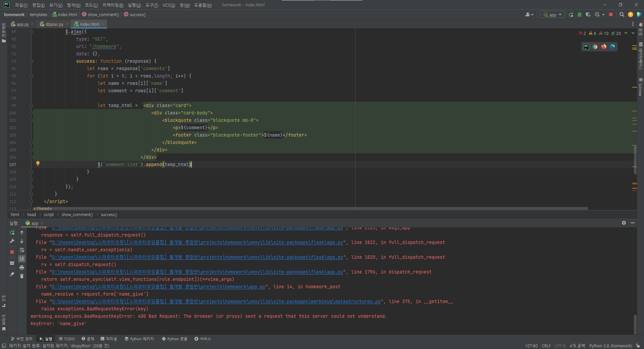Viewport: 644px width, 349px height.
Task: Open flask app.py link at line 1822
Action: [198, 243]
